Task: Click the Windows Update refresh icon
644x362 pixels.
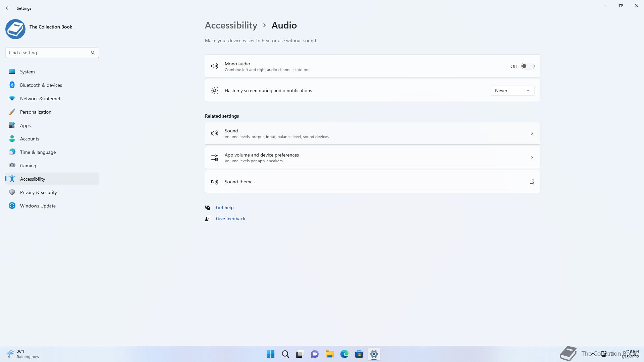Action: (x=12, y=205)
